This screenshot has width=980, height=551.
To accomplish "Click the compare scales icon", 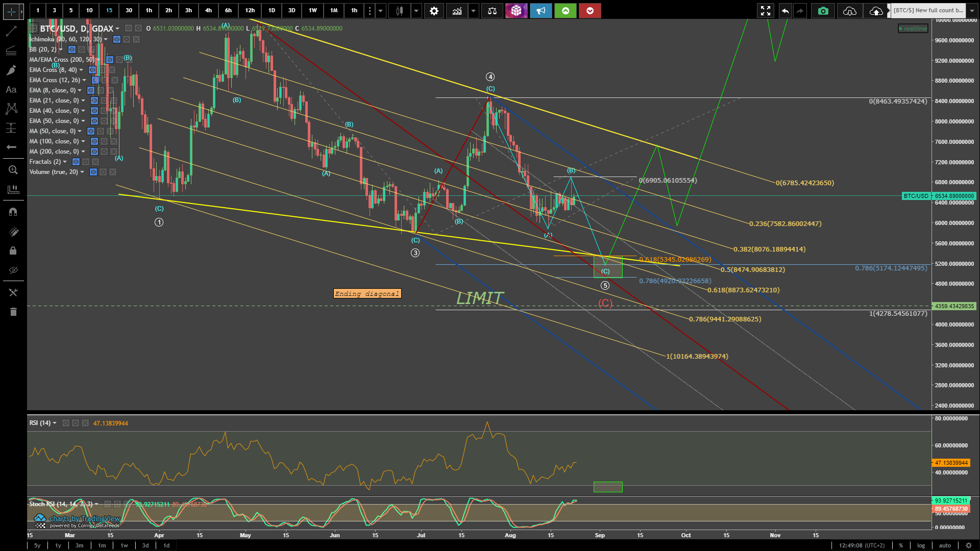I will 492,11.
